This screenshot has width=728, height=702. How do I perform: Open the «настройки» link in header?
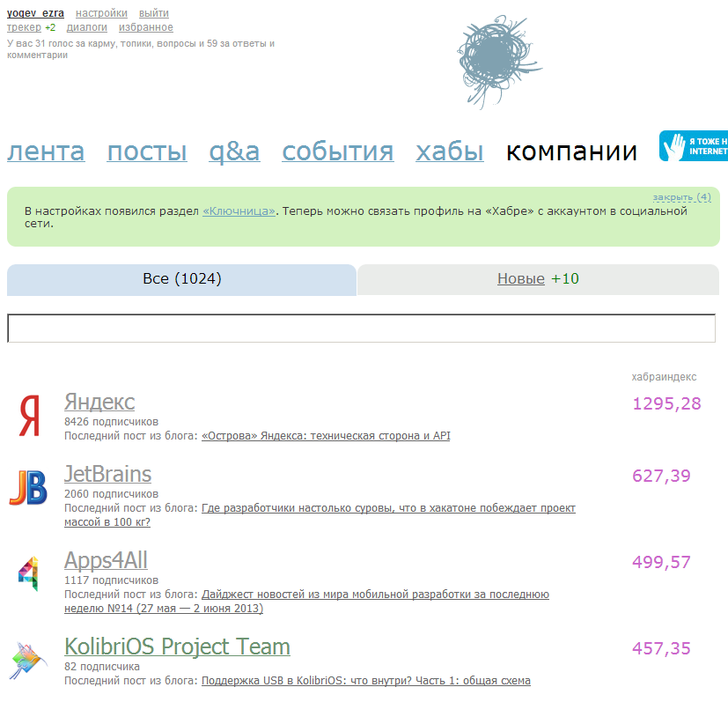coord(101,13)
